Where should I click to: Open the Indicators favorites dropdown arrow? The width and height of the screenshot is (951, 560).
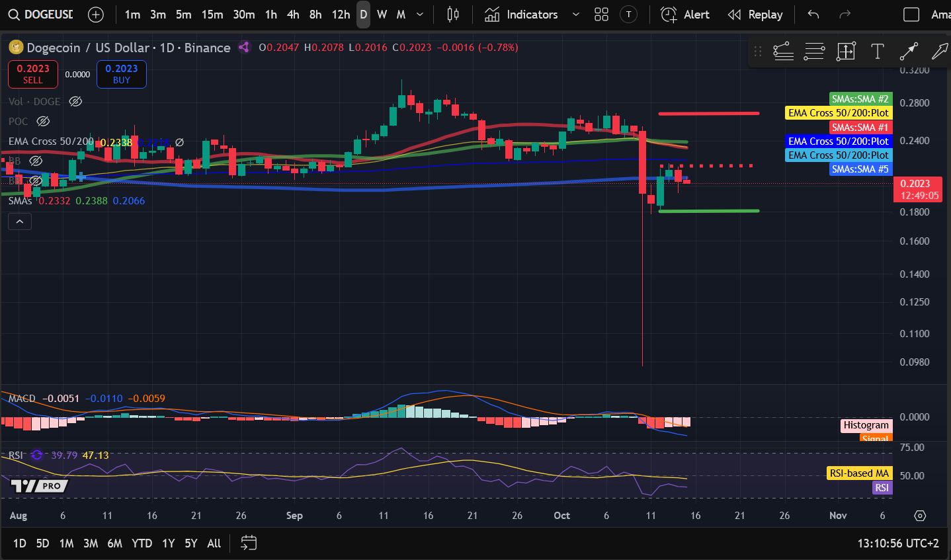(x=575, y=15)
